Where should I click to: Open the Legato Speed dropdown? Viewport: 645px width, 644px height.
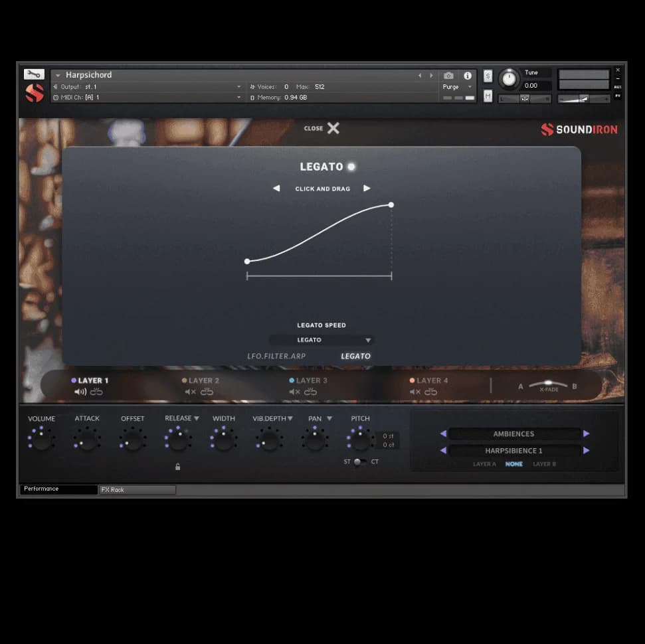point(322,340)
